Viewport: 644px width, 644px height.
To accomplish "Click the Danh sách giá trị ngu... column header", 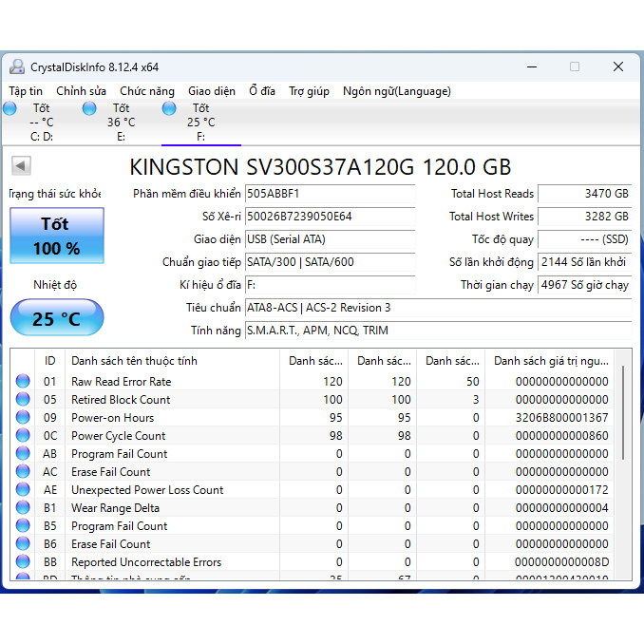I will click(550, 361).
